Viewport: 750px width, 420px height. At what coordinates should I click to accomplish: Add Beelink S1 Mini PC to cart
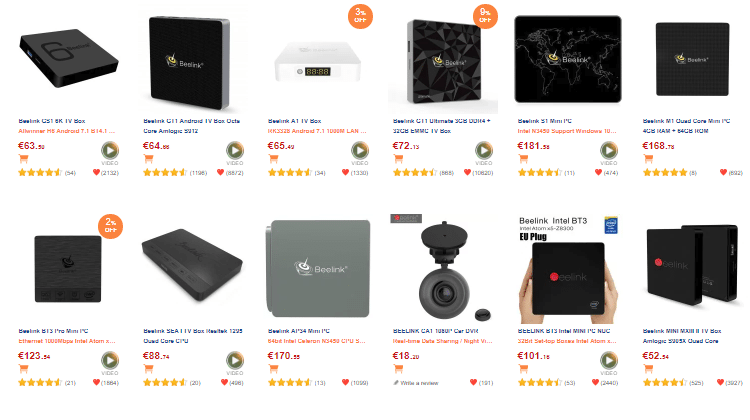pyautogui.click(x=523, y=158)
